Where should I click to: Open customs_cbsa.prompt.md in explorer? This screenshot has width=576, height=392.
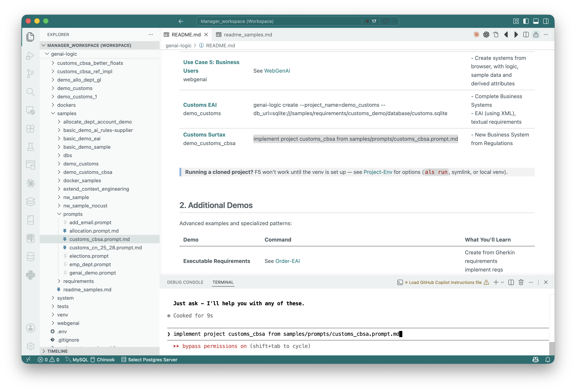99,239
